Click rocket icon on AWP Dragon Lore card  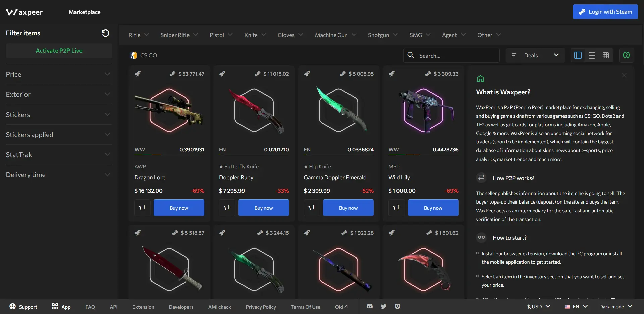point(138,74)
